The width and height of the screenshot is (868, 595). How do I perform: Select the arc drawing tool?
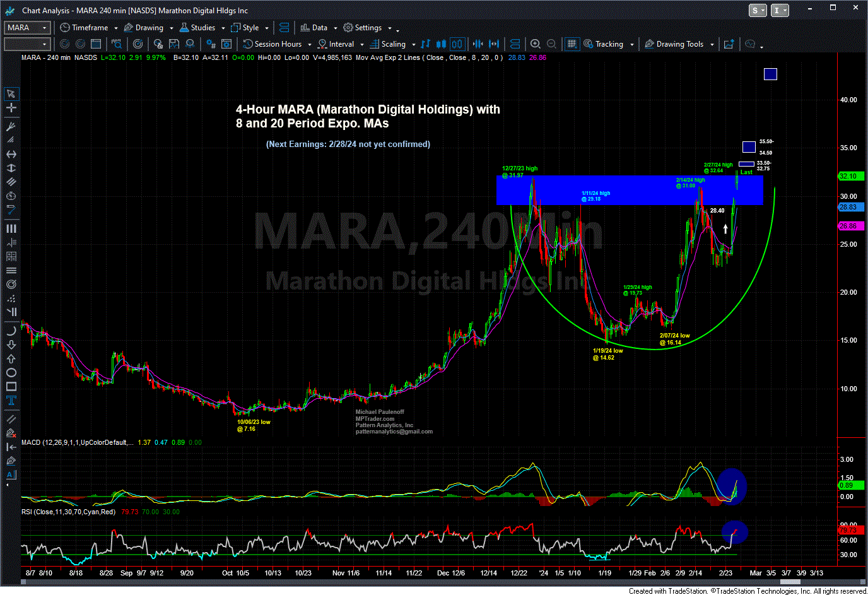11,331
